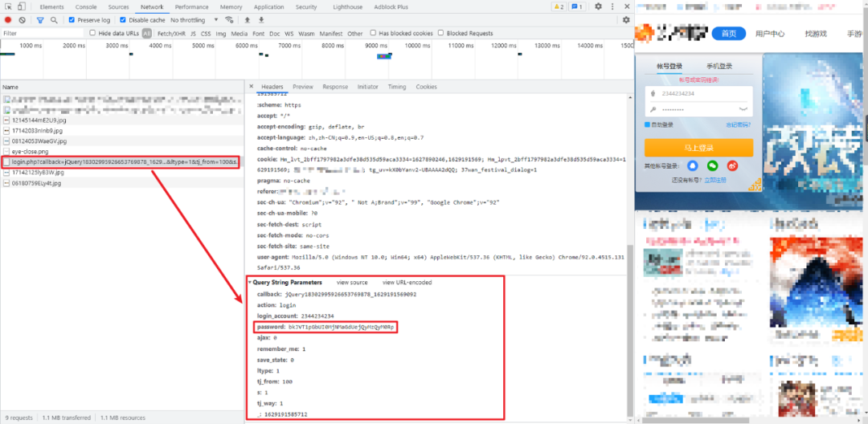Filter requests by Img type
This screenshot has height=424, width=868.
[221, 33]
